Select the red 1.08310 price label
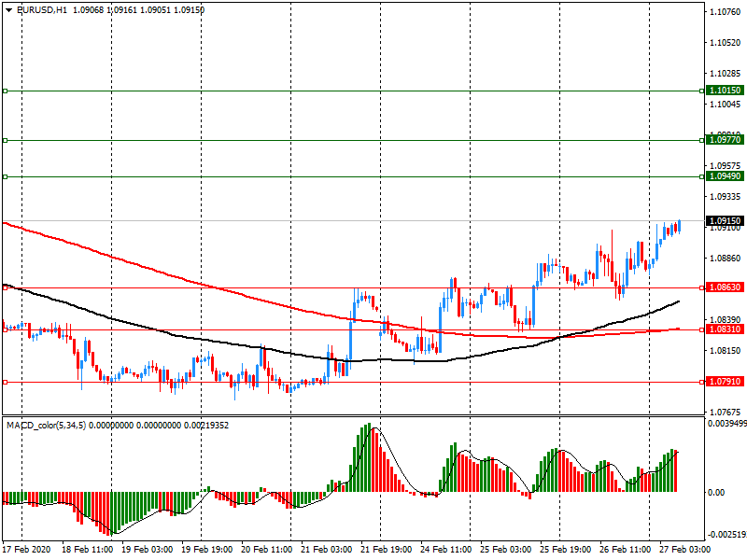The height and width of the screenshot is (560, 747). coord(725,329)
